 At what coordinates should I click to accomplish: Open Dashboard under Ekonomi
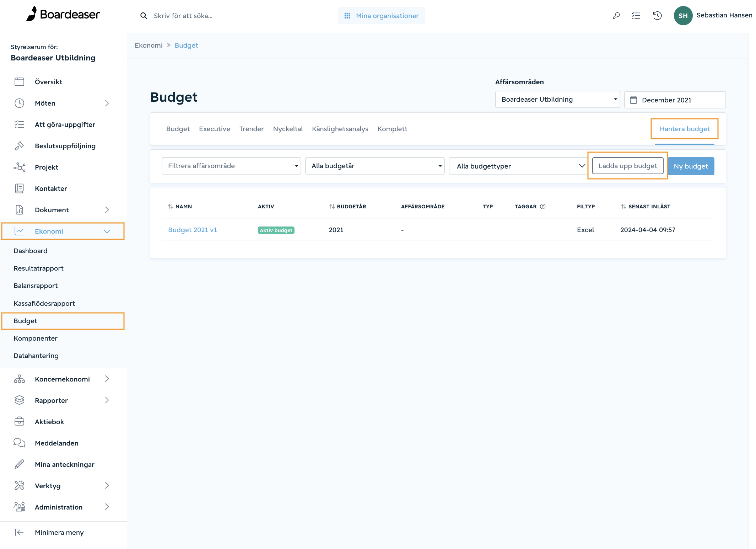pos(31,251)
